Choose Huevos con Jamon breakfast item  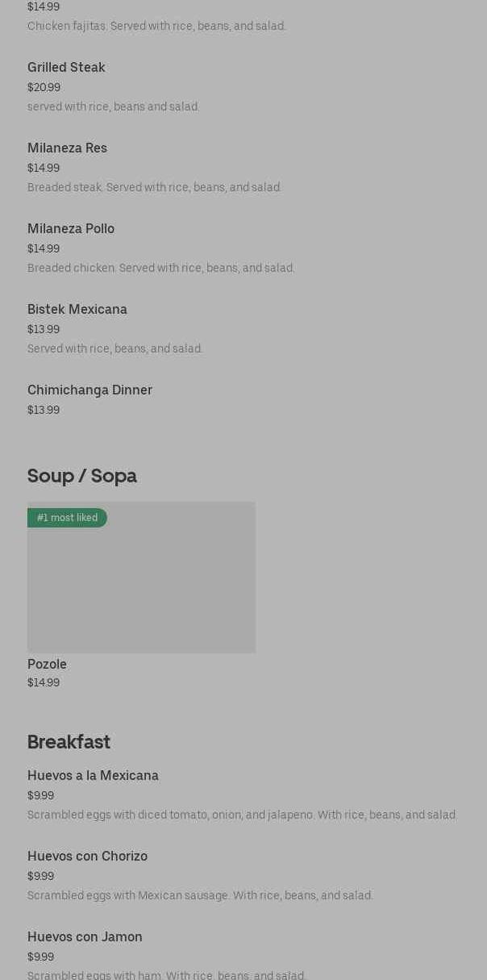coord(85,937)
